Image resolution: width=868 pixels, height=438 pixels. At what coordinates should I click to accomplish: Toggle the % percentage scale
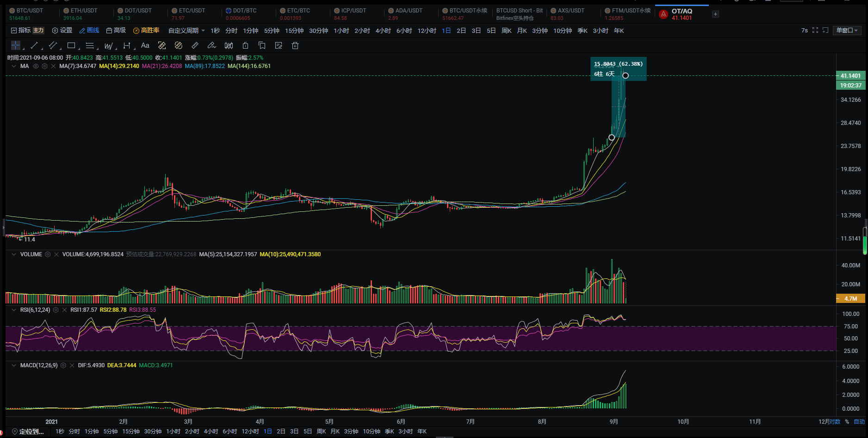click(847, 421)
